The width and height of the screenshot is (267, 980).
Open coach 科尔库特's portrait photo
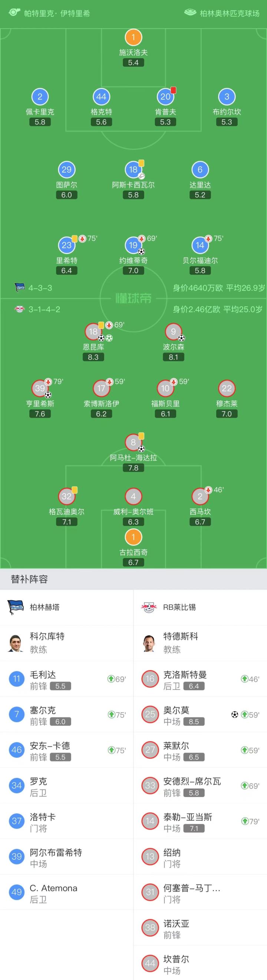click(16, 643)
